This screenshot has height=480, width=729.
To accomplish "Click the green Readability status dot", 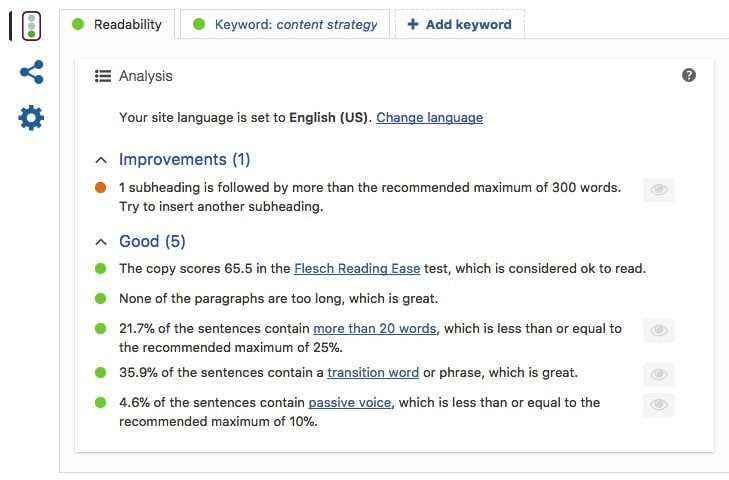I will pos(78,24).
